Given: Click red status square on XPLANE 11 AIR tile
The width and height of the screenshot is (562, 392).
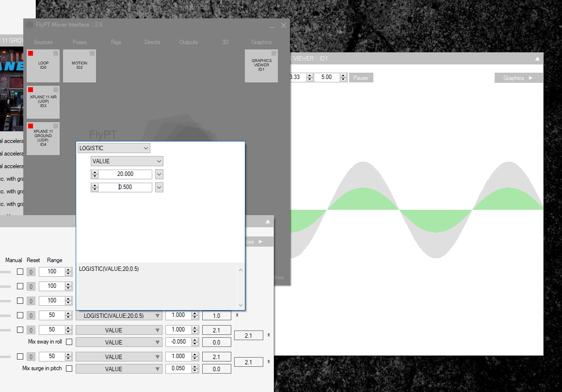Looking at the screenshot, I should click(x=31, y=90).
